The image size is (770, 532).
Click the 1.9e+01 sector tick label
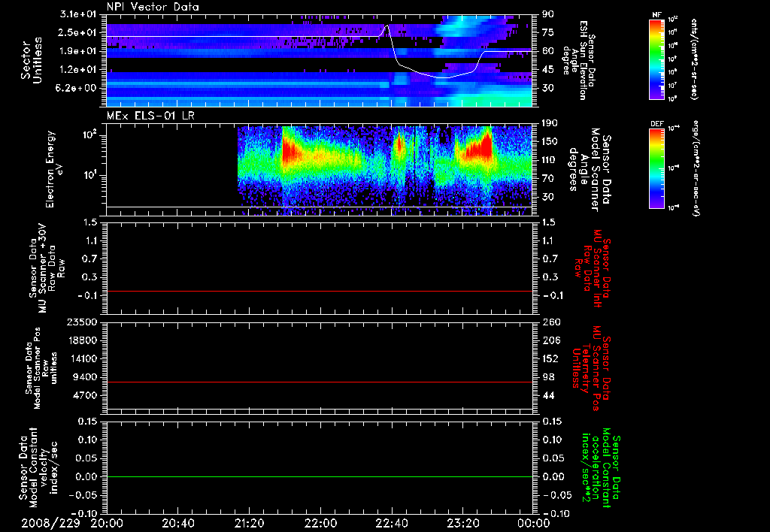(x=78, y=51)
